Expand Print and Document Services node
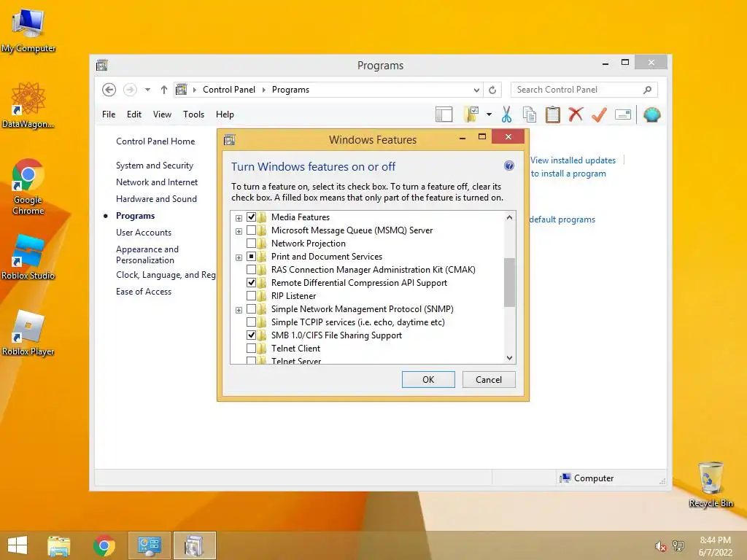Image resolution: width=747 pixels, height=560 pixels. coord(239,257)
